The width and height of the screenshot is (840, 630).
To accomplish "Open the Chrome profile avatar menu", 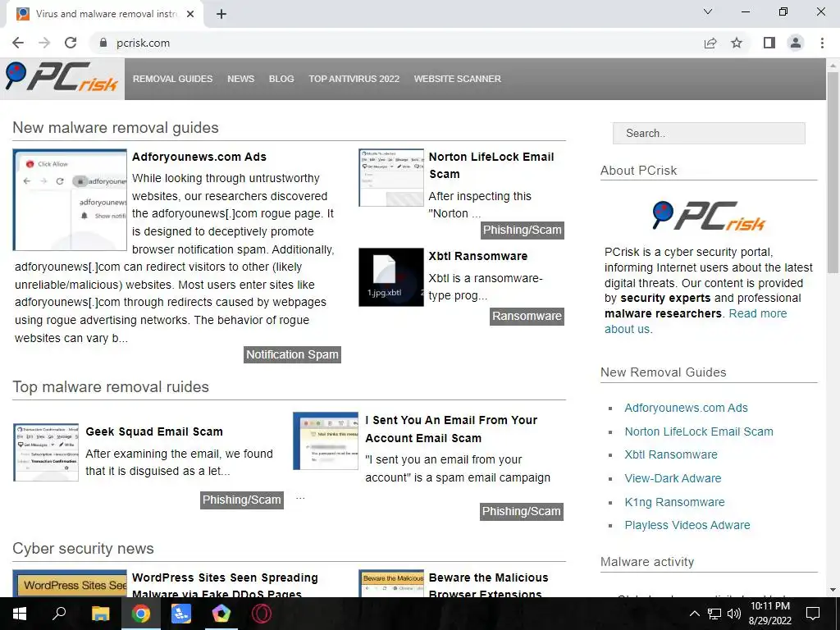I will (796, 43).
